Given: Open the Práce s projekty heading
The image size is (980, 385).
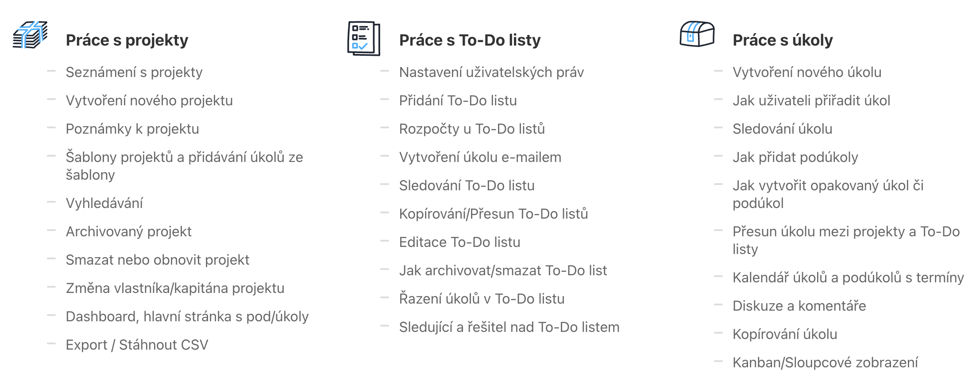Looking at the screenshot, I should click(127, 40).
